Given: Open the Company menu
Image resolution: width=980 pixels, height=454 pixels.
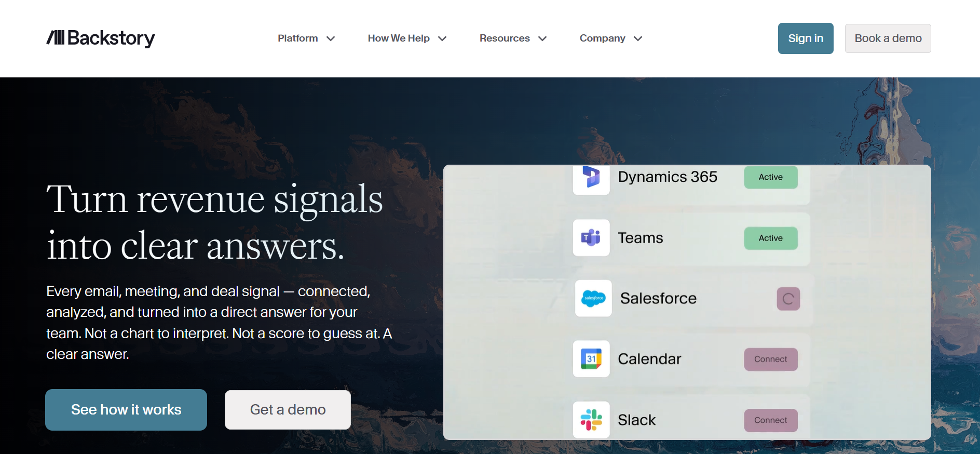Looking at the screenshot, I should coord(603,38).
